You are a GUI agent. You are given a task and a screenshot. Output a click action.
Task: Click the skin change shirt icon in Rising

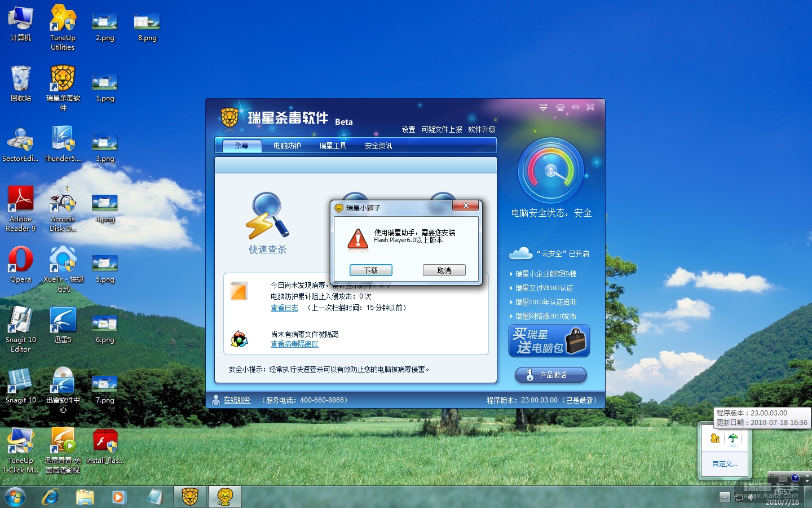pos(560,107)
